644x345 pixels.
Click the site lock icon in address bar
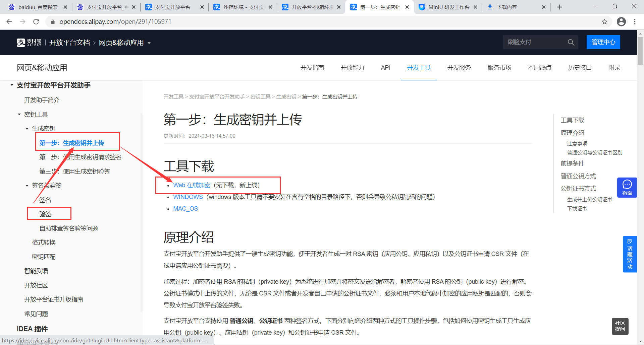[x=52, y=22]
